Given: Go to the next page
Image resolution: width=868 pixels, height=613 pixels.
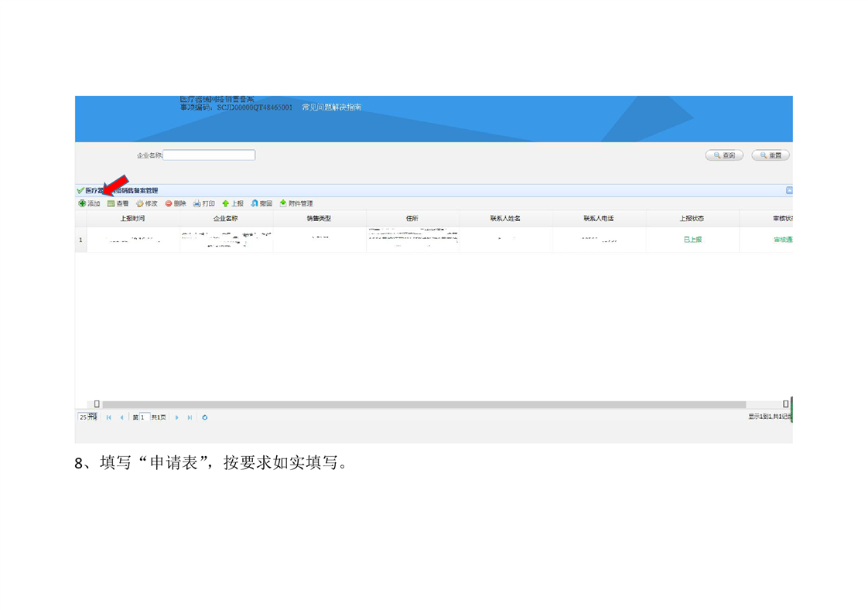Looking at the screenshot, I should pyautogui.click(x=176, y=417).
